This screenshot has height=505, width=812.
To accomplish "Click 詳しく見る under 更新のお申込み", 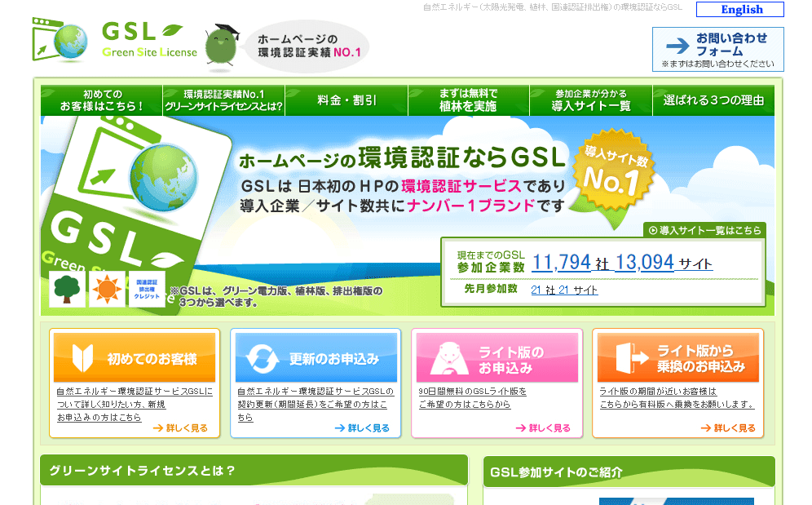I will [362, 427].
